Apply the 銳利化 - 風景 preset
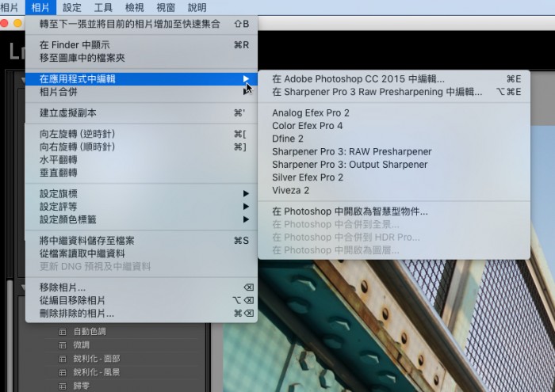This screenshot has height=392, width=555. coord(97,372)
